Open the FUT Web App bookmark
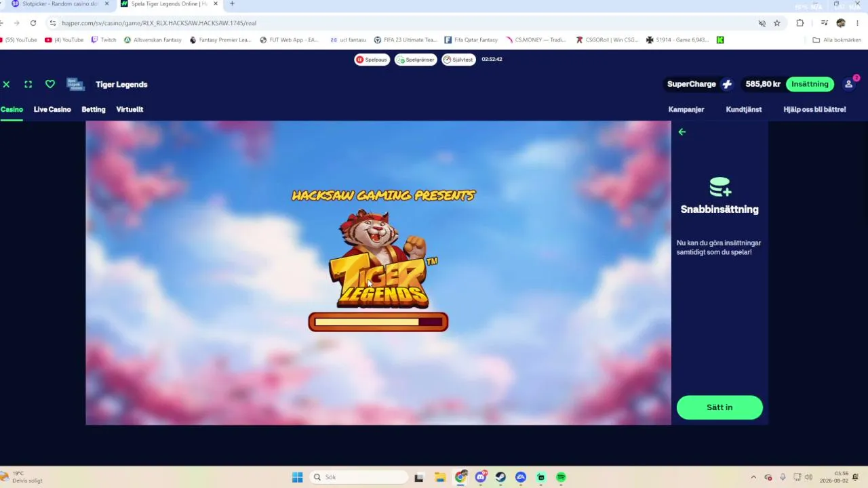 click(x=289, y=40)
